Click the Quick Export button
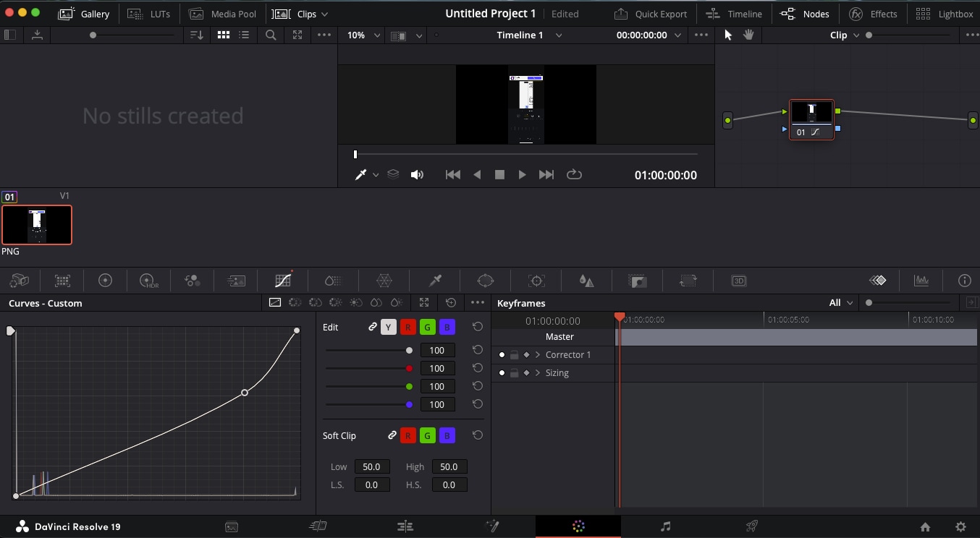Image resolution: width=980 pixels, height=538 pixels. 651,14
